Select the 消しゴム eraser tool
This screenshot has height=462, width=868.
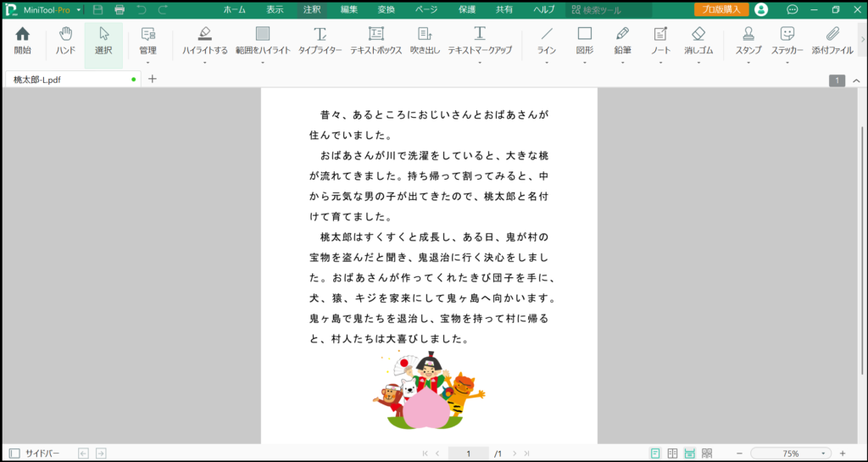[698, 42]
